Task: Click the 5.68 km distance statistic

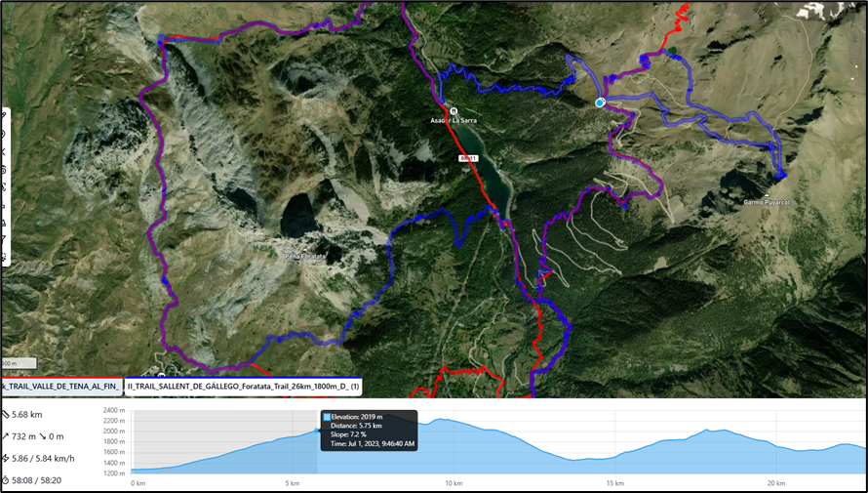Action: pos(29,415)
